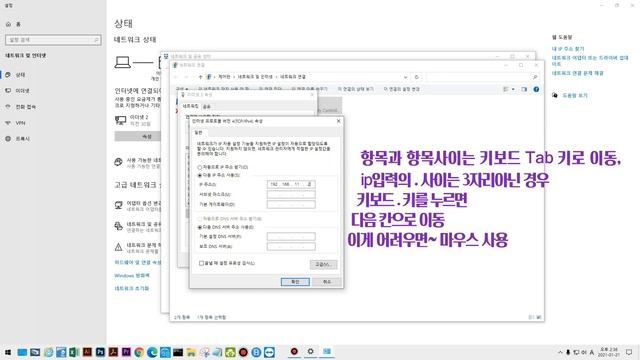Screen dimensions: 640x360
Task: Confirm IPv4 settings with 확인 button
Action: point(295,282)
